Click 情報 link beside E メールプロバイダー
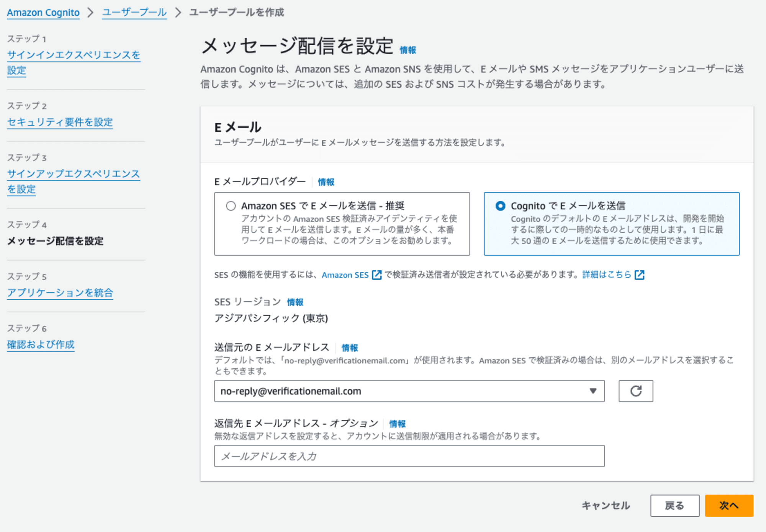This screenshot has width=766, height=532. coord(326,182)
